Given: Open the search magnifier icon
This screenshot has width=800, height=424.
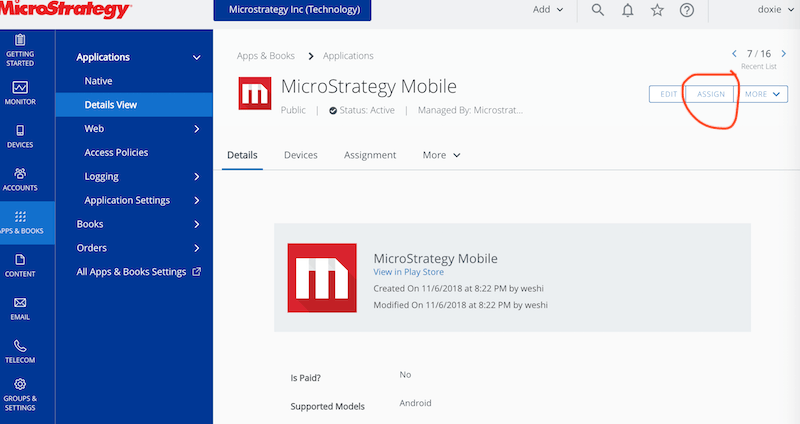Looking at the screenshot, I should click(x=597, y=10).
